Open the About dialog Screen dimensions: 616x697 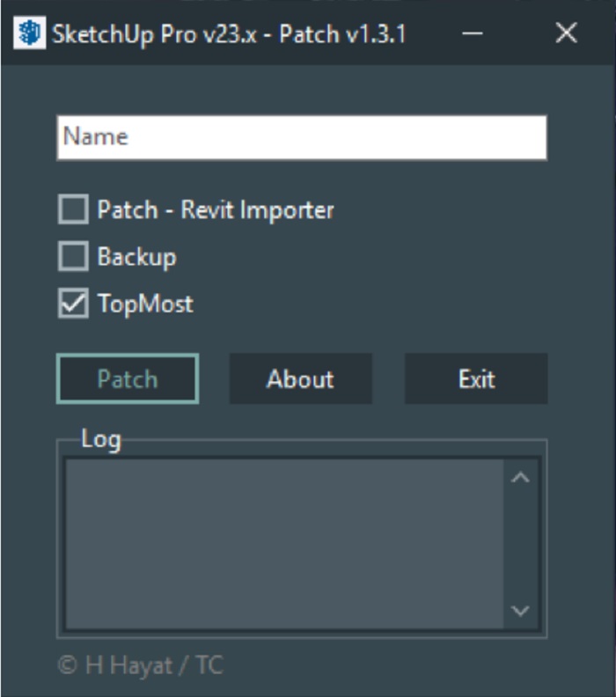click(300, 379)
